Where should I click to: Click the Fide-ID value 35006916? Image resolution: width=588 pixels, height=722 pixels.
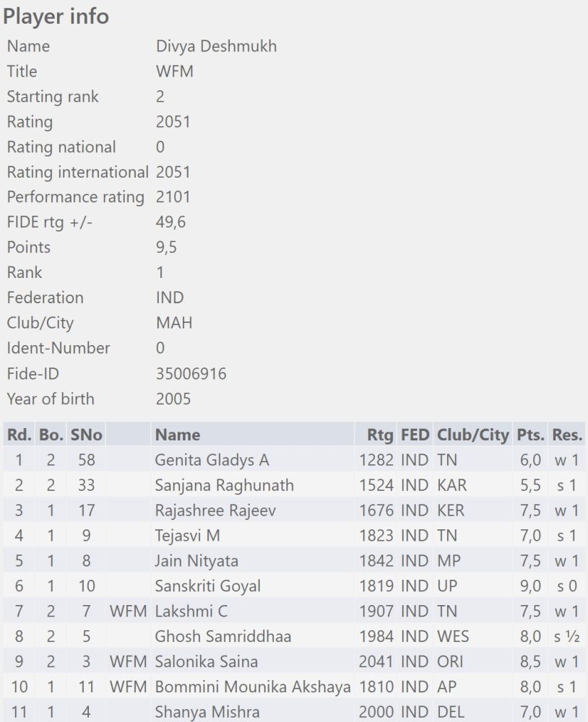[x=191, y=373]
